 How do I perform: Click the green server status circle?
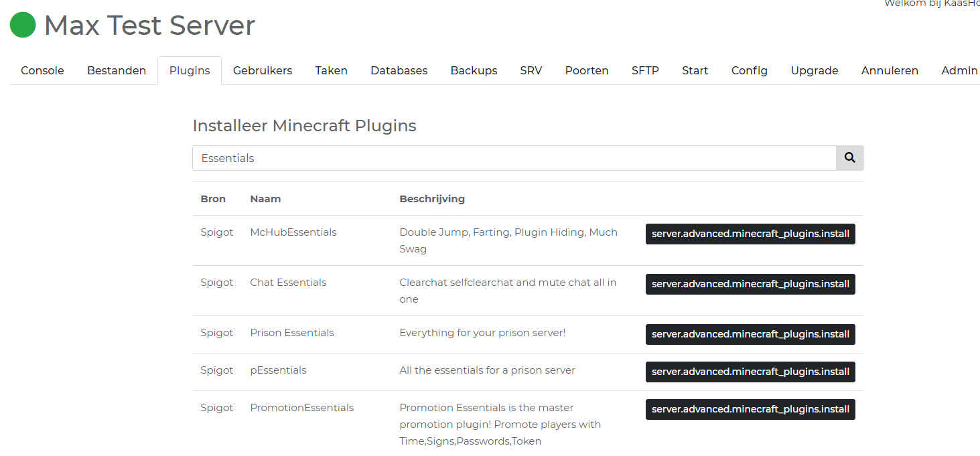23,25
